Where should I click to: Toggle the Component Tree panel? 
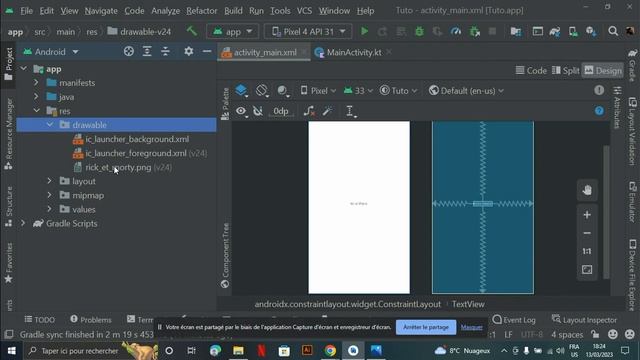[x=225, y=256]
